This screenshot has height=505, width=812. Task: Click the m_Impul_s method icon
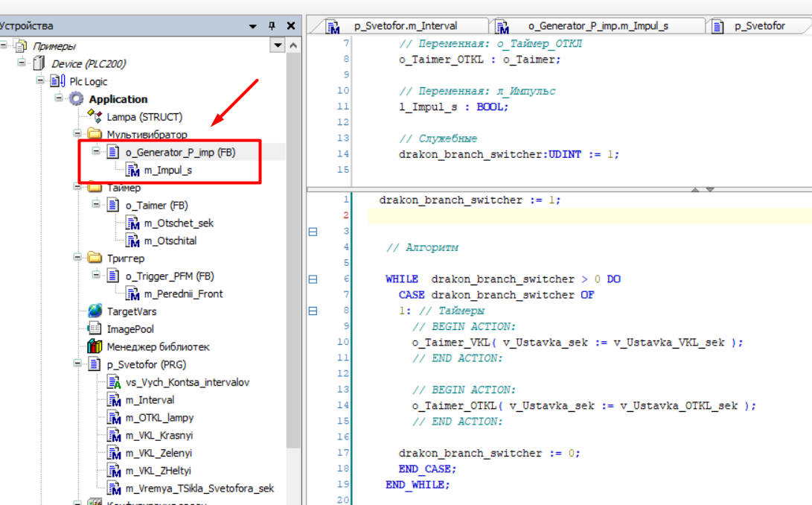coord(132,170)
